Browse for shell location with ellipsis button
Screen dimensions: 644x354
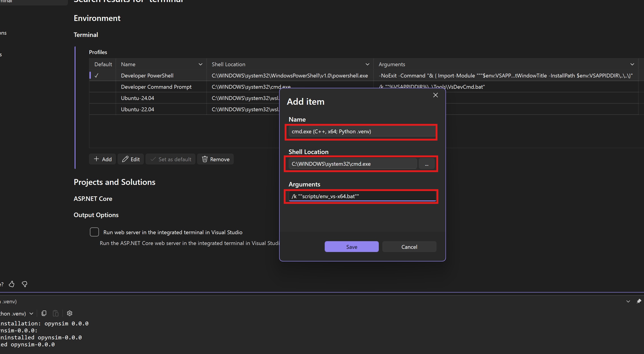[427, 164]
